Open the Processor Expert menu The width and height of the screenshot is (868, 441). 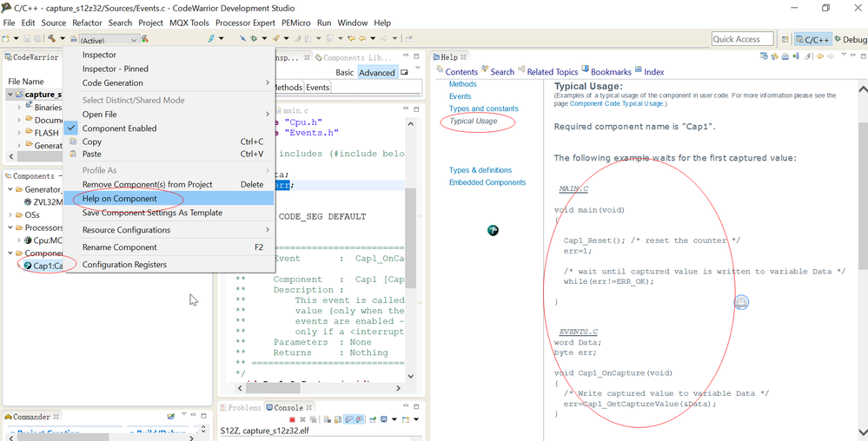pyautogui.click(x=245, y=23)
